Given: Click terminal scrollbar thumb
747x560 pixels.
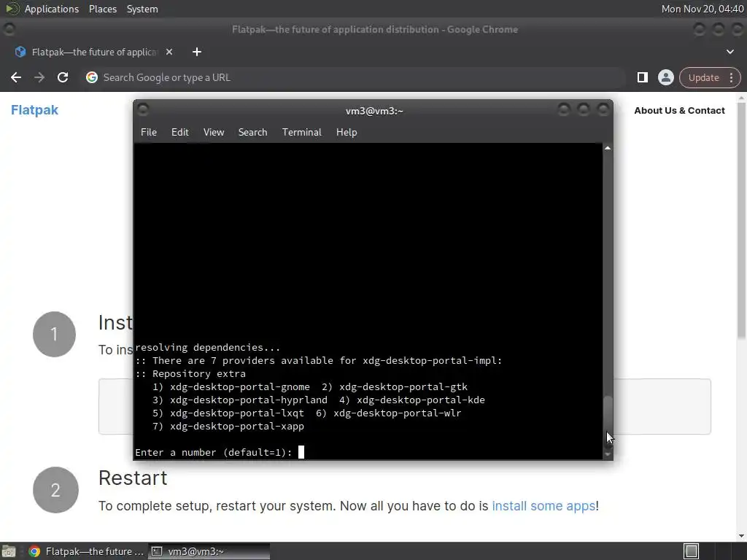Looking at the screenshot, I should (608, 421).
